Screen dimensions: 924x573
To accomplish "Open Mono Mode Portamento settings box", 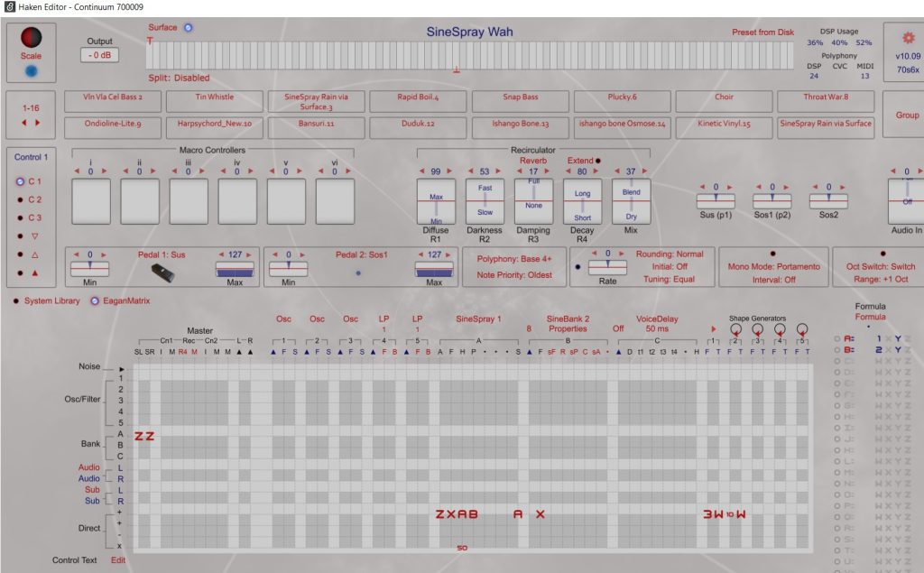I will coord(773,267).
